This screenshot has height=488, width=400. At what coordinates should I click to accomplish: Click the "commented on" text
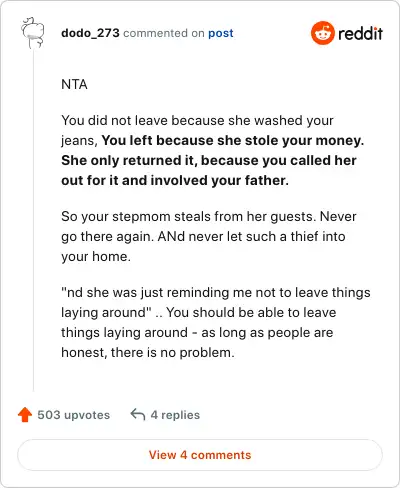pyautogui.click(x=164, y=33)
